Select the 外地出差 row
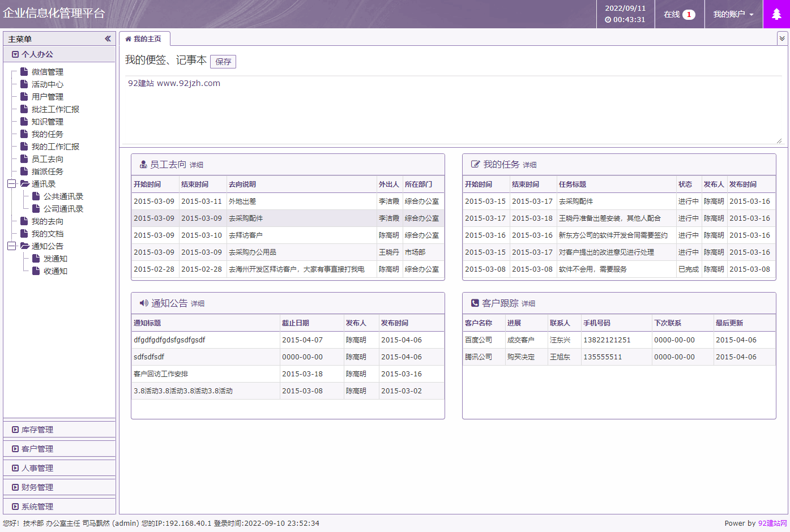The width and height of the screenshot is (790, 532). coord(288,201)
